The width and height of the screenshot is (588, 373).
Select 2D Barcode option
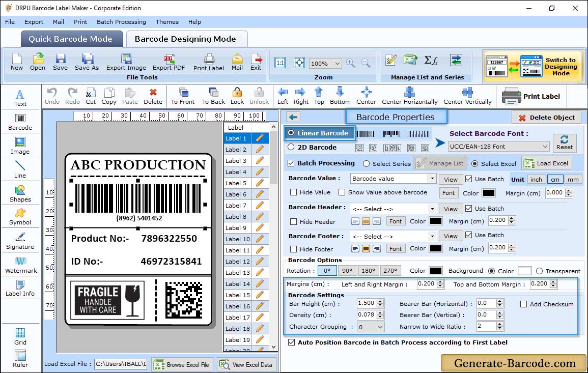point(291,147)
